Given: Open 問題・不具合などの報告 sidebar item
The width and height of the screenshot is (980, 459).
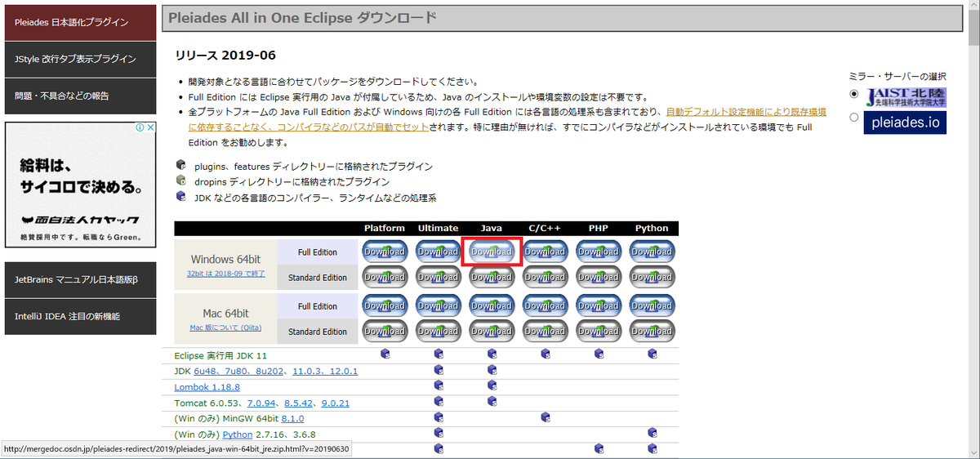Looking at the screenshot, I should tap(80, 96).
